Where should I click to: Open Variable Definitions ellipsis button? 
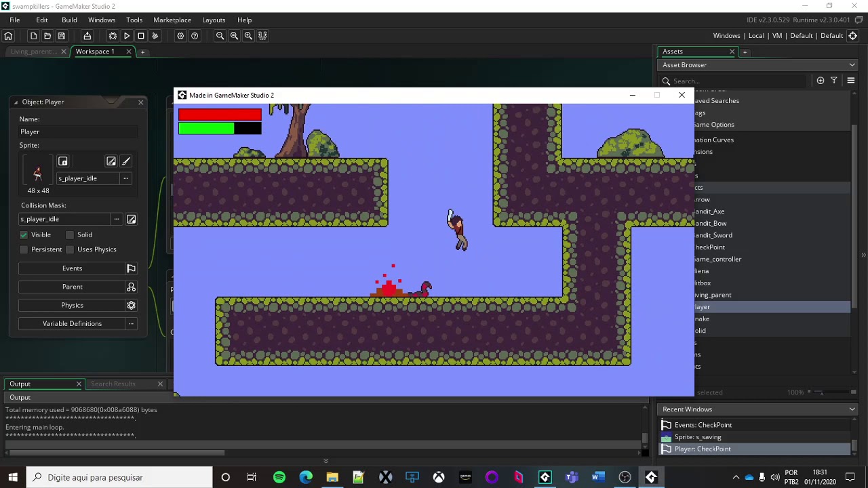point(132,323)
